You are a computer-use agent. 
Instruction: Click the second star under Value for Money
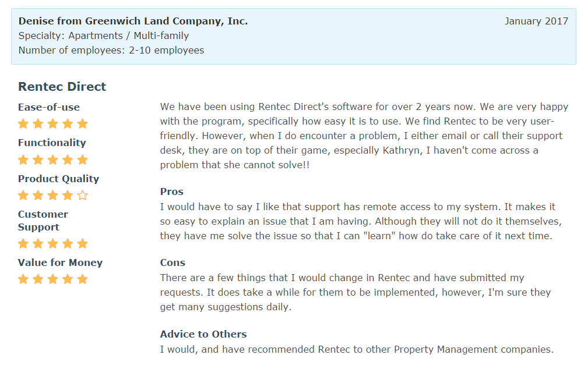tap(38, 279)
